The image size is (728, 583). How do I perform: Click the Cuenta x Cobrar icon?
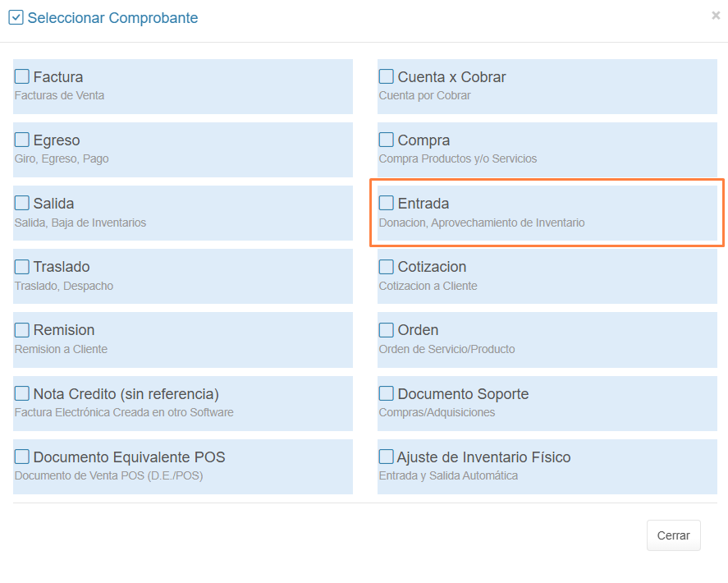(x=387, y=76)
